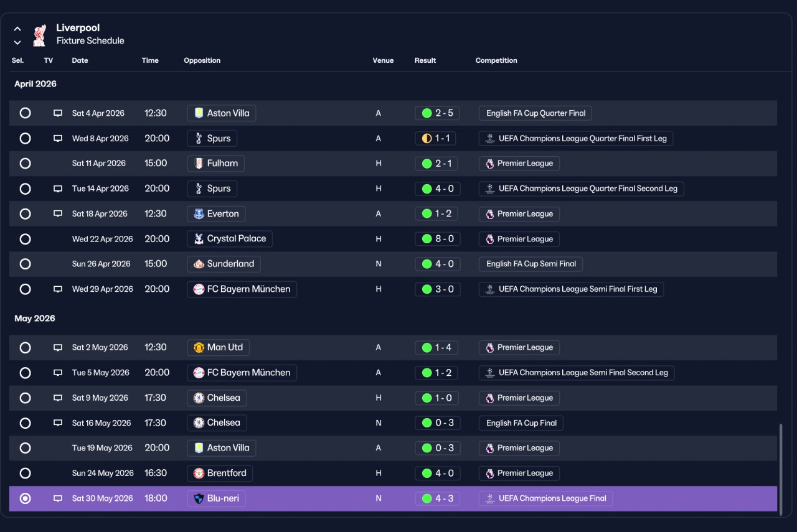The image size is (797, 532).
Task: Open the FC Bayern München home fixture opposition button
Action: [x=242, y=289]
